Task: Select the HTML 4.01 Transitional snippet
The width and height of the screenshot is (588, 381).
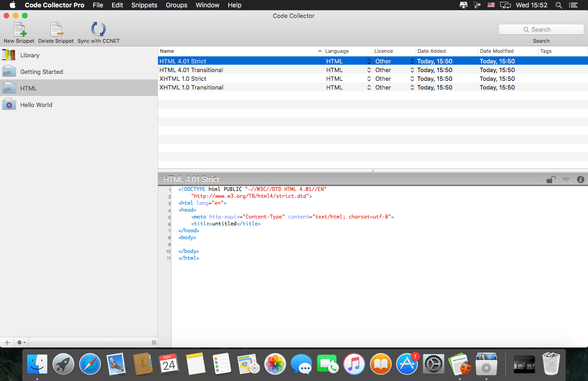Action: pos(191,70)
